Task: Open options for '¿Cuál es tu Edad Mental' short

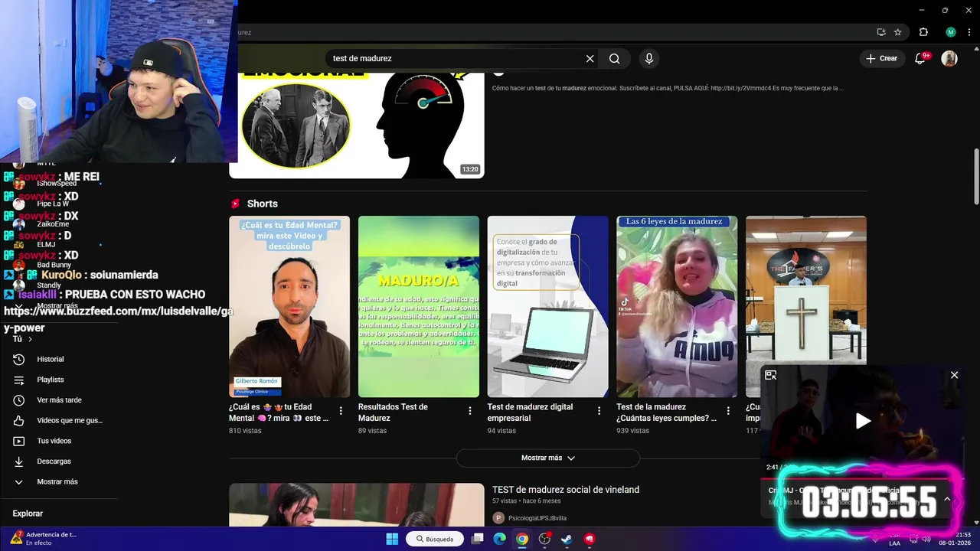Action: pyautogui.click(x=341, y=411)
